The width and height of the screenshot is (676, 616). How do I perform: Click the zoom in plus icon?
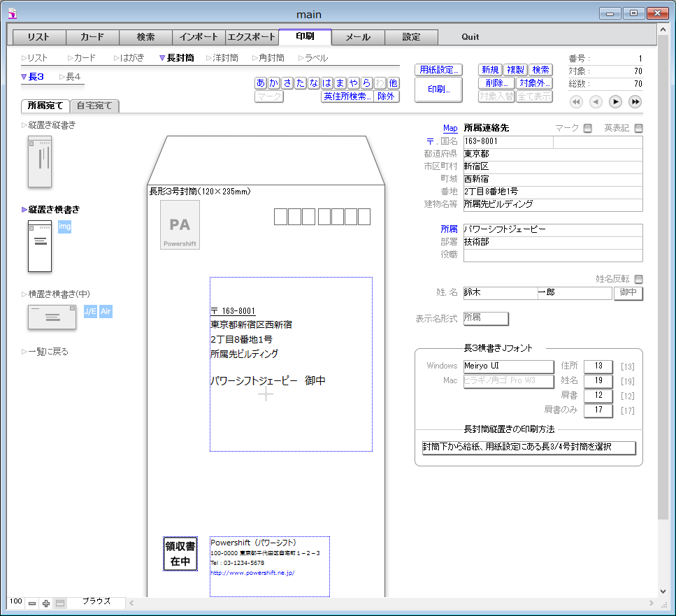pos(46,603)
